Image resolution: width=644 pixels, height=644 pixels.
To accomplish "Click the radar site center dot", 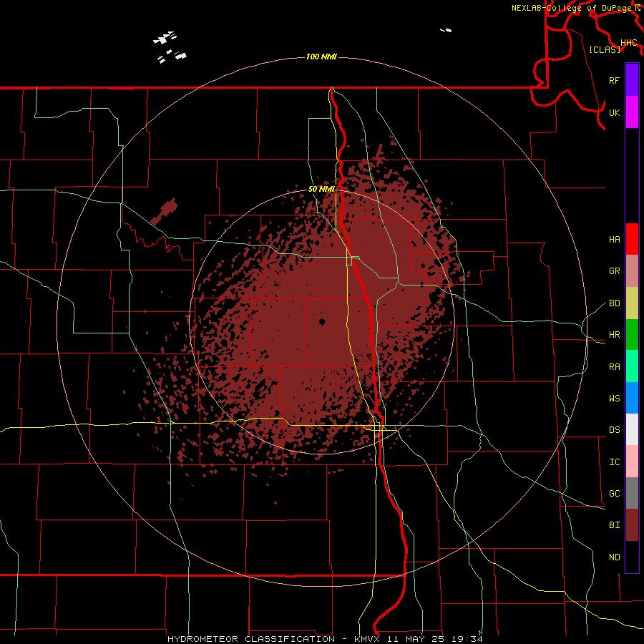I will [322, 321].
